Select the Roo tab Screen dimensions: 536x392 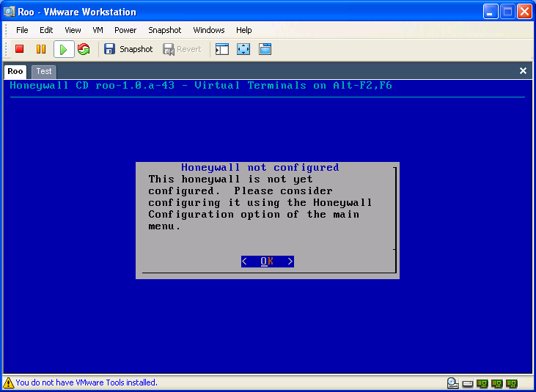pos(15,71)
